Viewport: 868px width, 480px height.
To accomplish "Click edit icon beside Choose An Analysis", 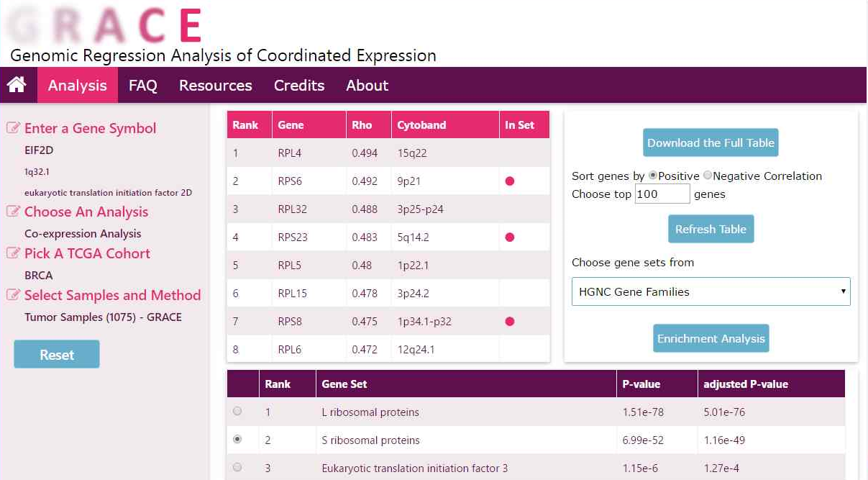I will [x=13, y=212].
